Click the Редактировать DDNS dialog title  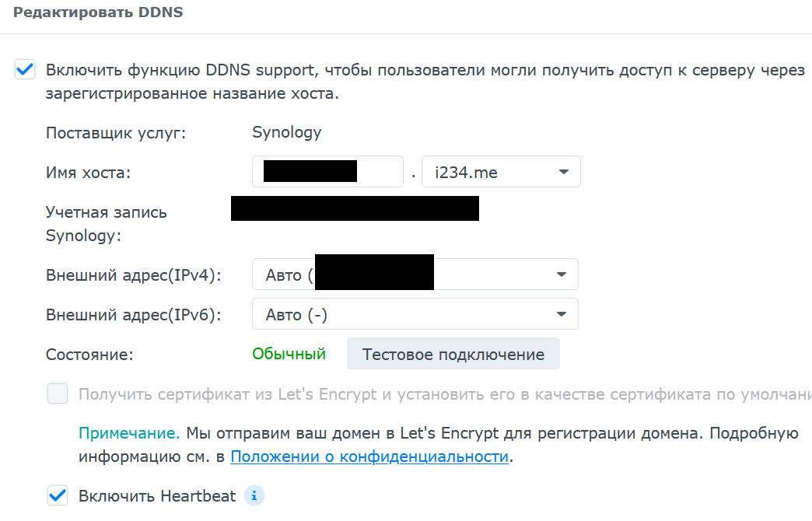click(98, 13)
